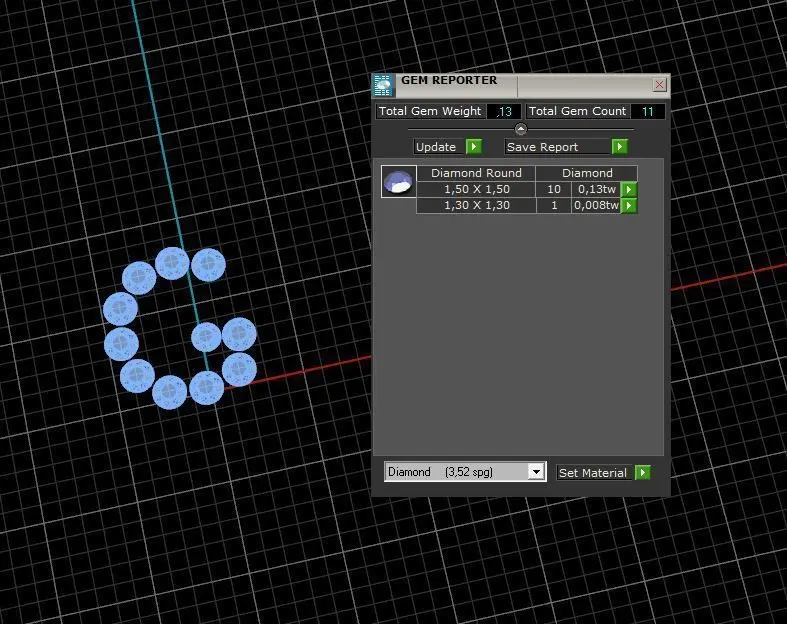Click the Update label
787x624 pixels.
[436, 147]
